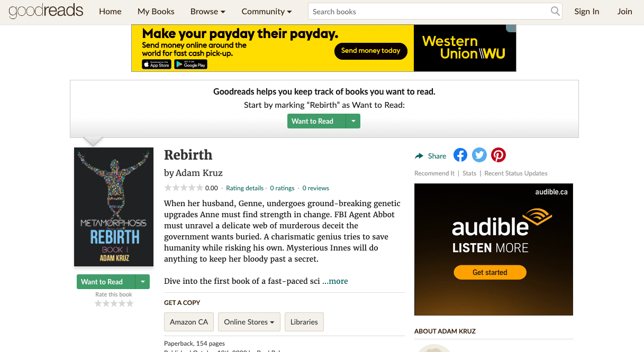644x352 pixels.
Task: Click the App Store badge in ad
Action: pyautogui.click(x=157, y=64)
